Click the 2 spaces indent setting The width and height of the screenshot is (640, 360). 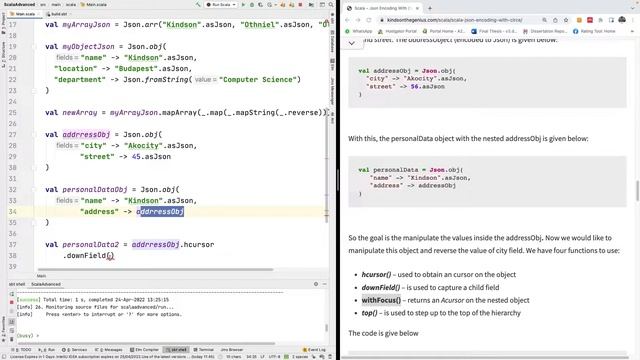[300, 357]
